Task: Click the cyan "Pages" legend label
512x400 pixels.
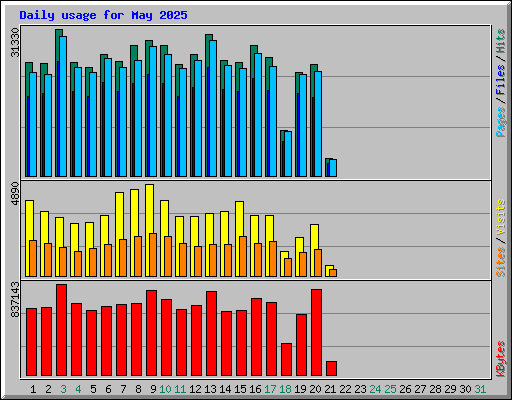Action: 501,122
